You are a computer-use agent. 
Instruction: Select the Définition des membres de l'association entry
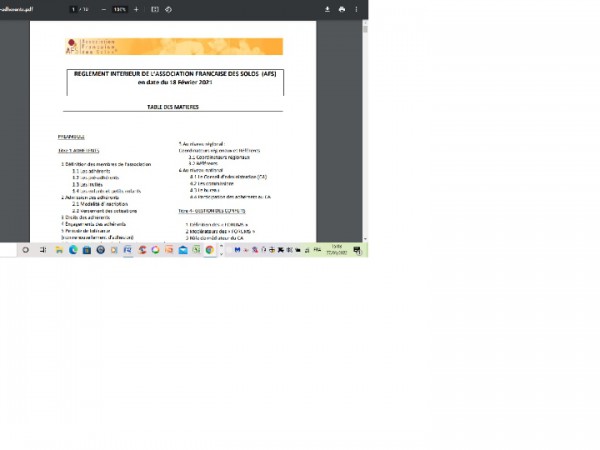point(106,164)
